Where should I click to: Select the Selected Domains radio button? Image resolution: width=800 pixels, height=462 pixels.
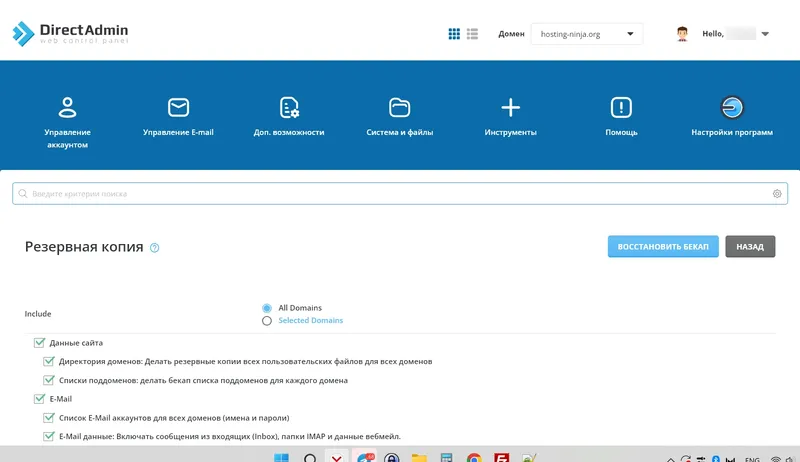[x=266, y=321]
